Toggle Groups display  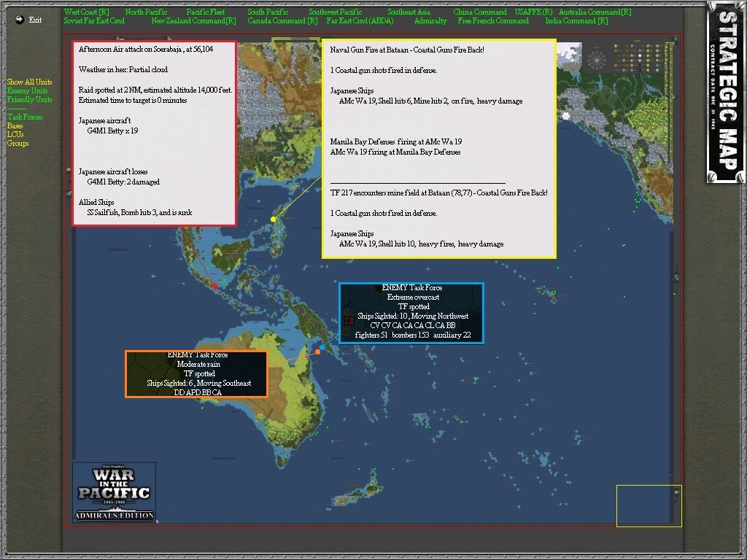pos(18,143)
